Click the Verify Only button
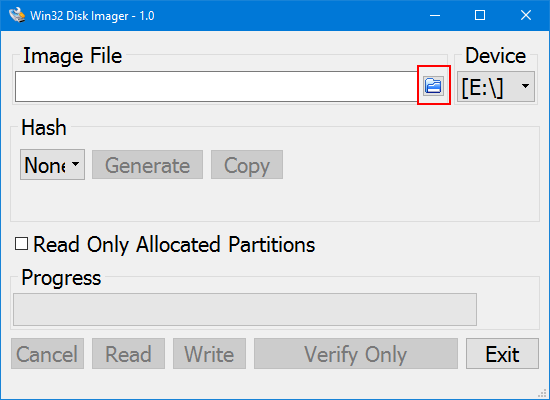The height and width of the screenshot is (400, 550). pos(356,353)
